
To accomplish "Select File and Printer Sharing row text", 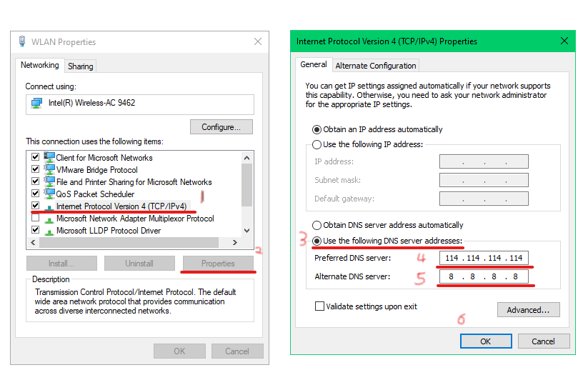I will point(134,182).
